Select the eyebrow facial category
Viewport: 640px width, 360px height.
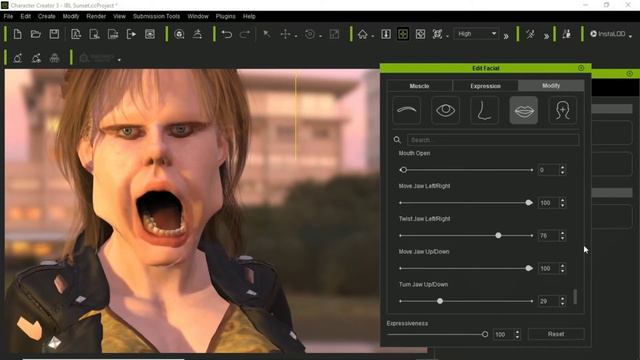coord(407,110)
